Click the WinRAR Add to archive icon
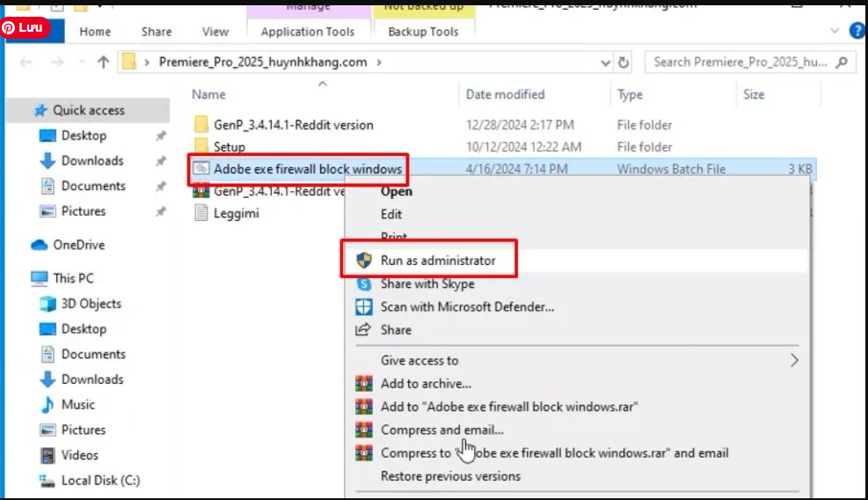 coord(364,384)
